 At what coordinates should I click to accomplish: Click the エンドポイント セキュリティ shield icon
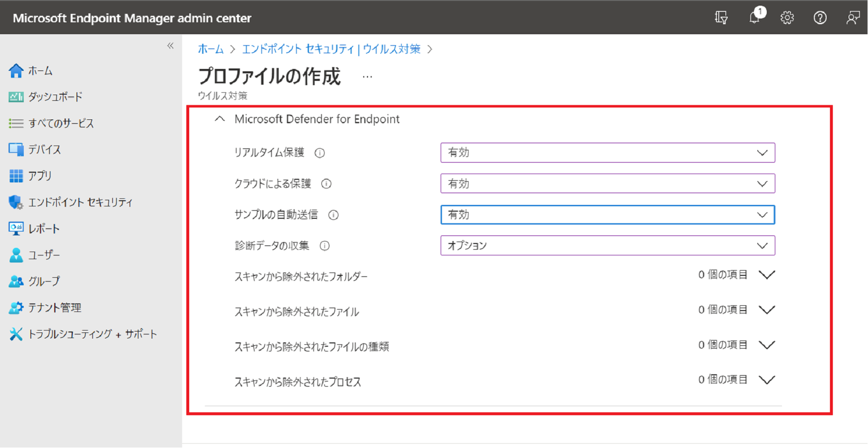(x=16, y=203)
